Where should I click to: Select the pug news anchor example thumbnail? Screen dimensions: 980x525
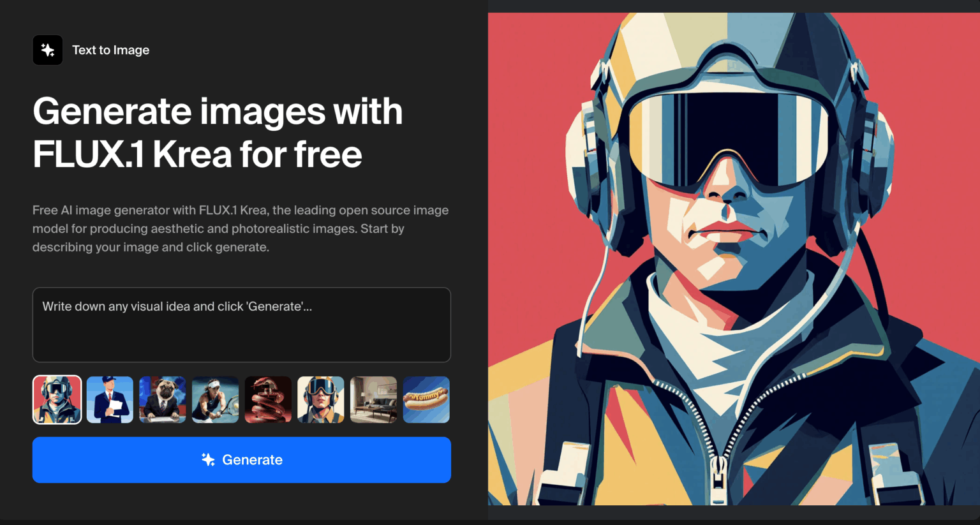(163, 399)
